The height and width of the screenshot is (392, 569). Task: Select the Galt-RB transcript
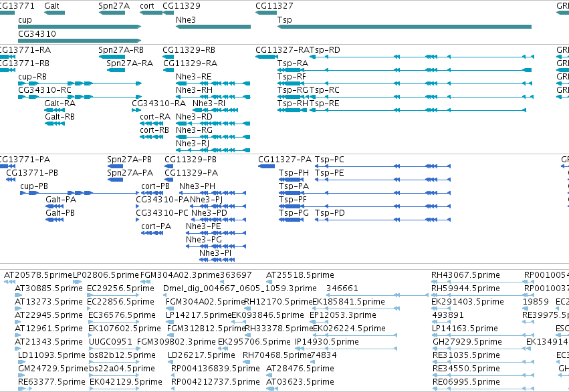click(55, 124)
